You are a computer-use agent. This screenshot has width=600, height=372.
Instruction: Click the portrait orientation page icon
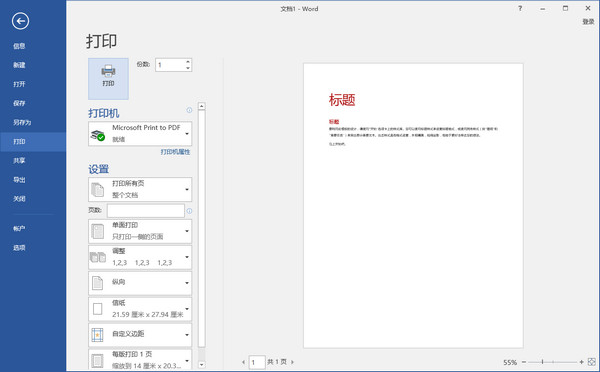tap(98, 283)
